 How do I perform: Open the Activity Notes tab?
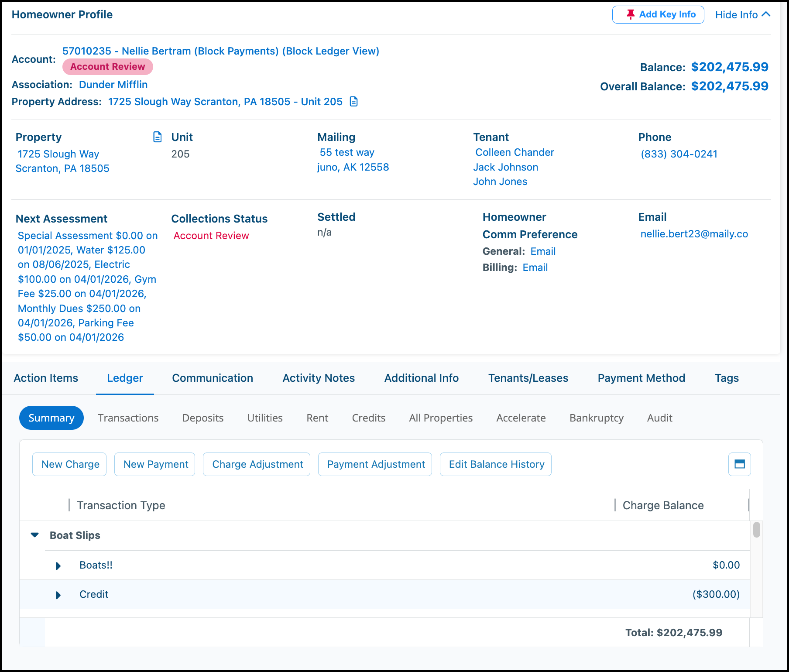point(319,378)
